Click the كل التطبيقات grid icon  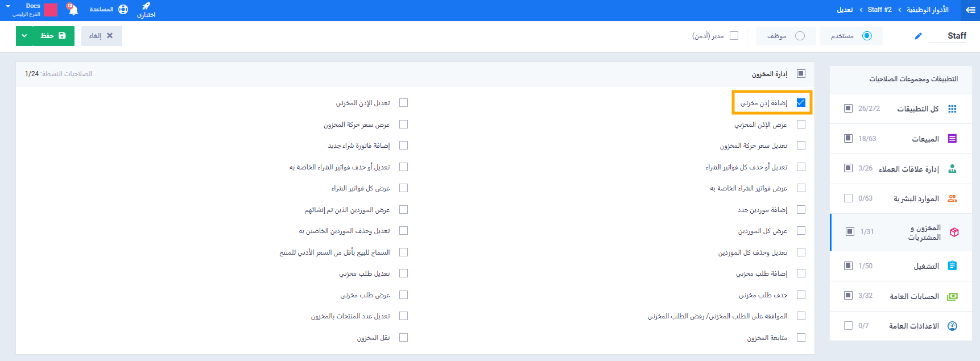tap(952, 109)
